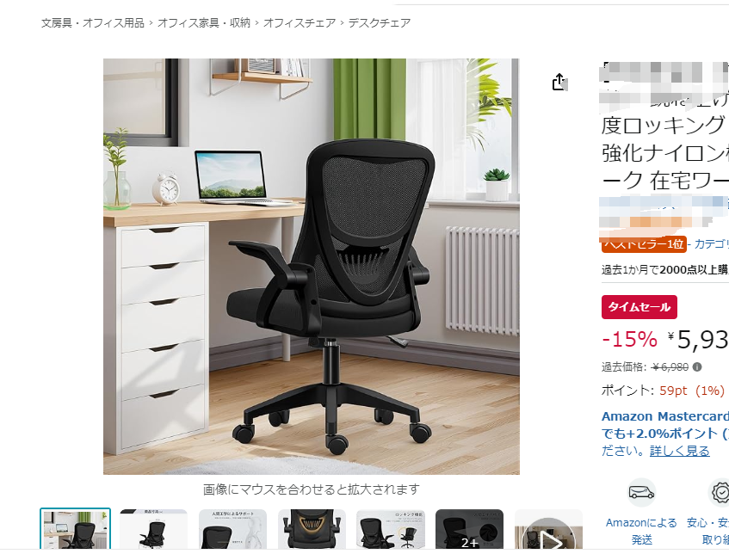The height and width of the screenshot is (560, 729).
Task: Go to オフィスチェア breadcrumb category
Action: pos(300,22)
